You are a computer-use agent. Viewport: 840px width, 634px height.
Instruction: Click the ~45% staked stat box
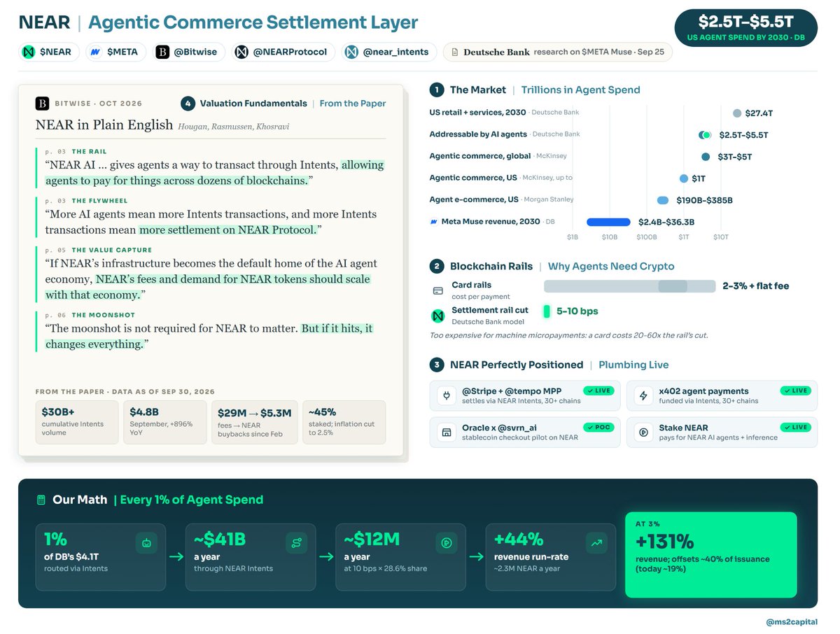[344, 422]
